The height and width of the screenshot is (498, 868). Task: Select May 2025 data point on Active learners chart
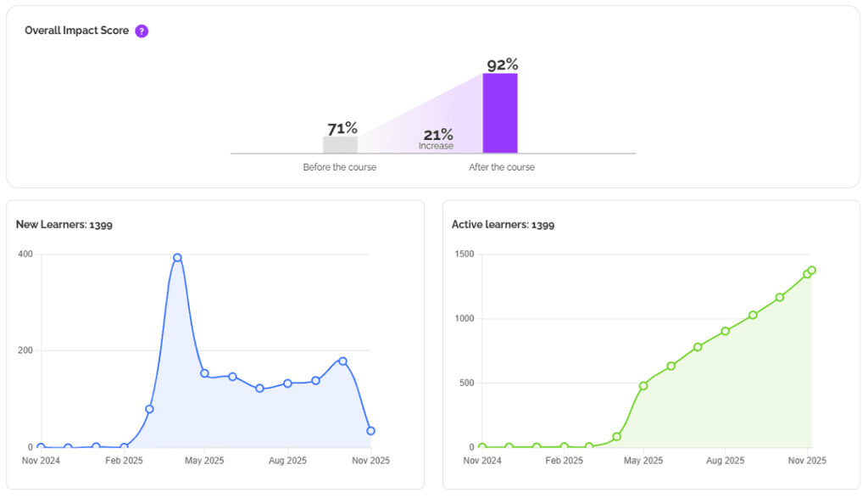643,385
